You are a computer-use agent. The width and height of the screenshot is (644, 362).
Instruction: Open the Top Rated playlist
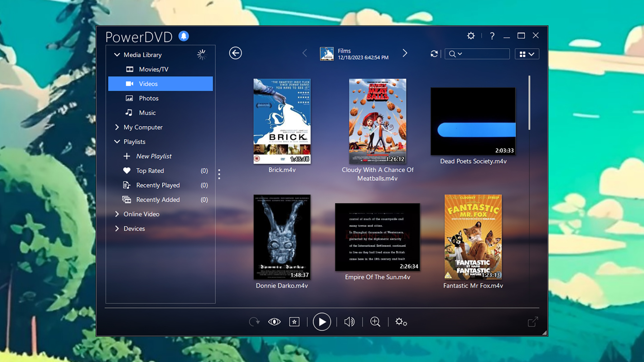(x=150, y=171)
